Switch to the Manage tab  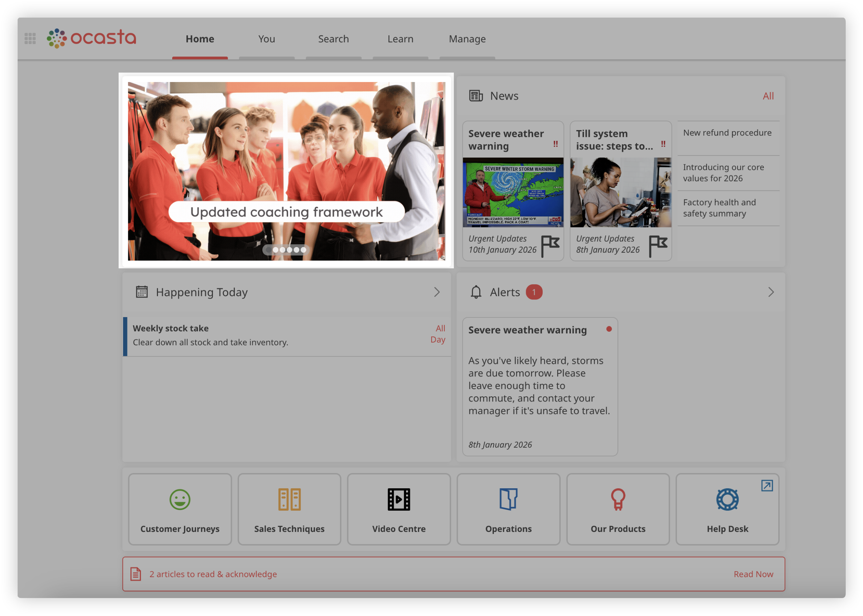click(467, 39)
